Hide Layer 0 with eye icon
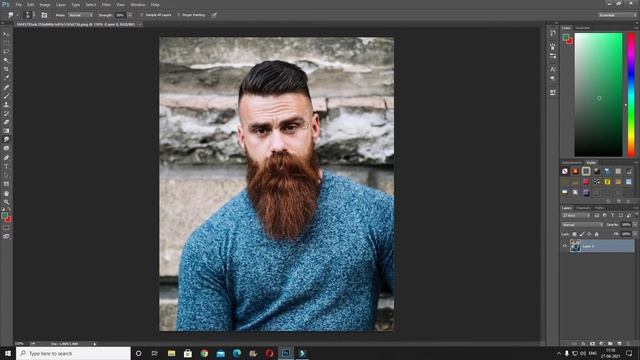 coord(565,246)
